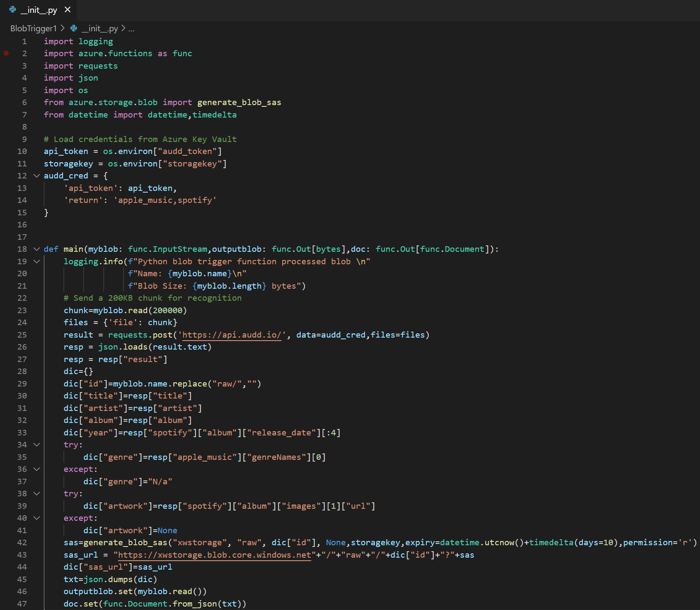
Task: Select the __init__.py tab
Action: (39, 10)
